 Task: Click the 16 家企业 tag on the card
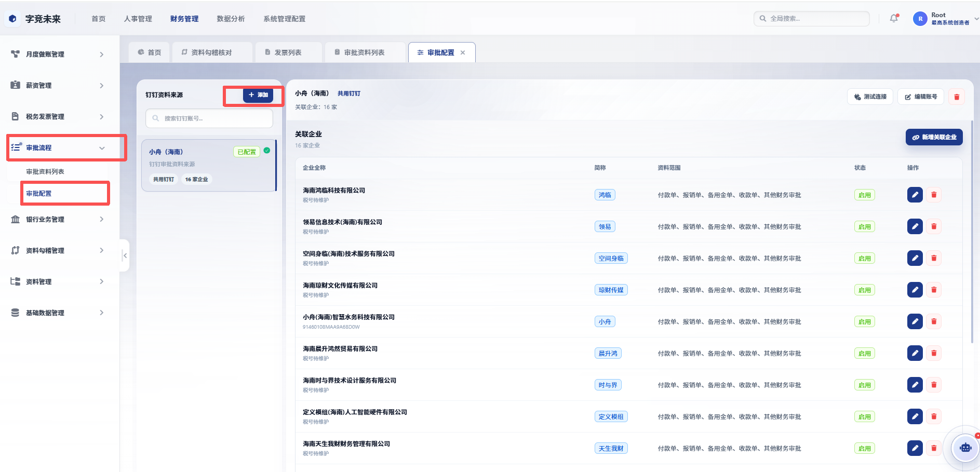(196, 179)
